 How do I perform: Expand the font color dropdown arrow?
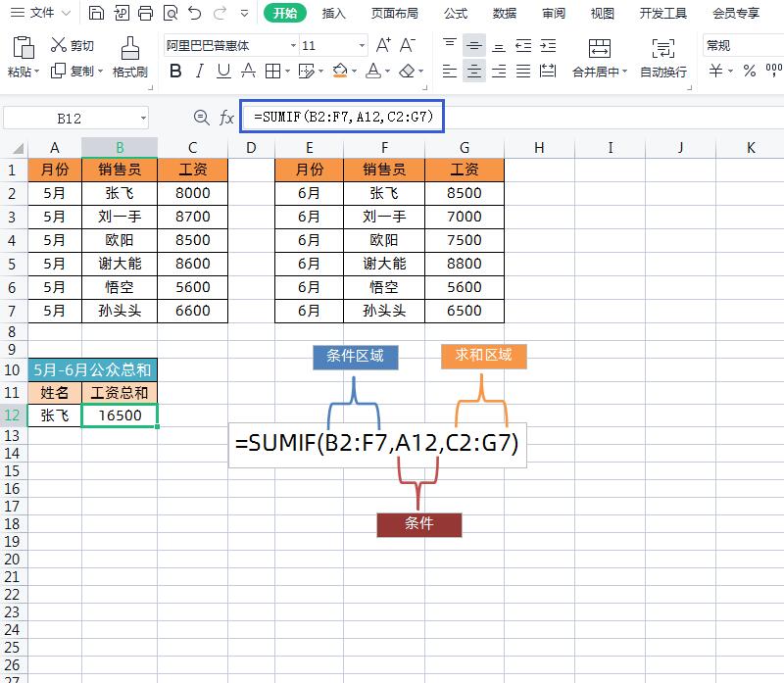(387, 72)
